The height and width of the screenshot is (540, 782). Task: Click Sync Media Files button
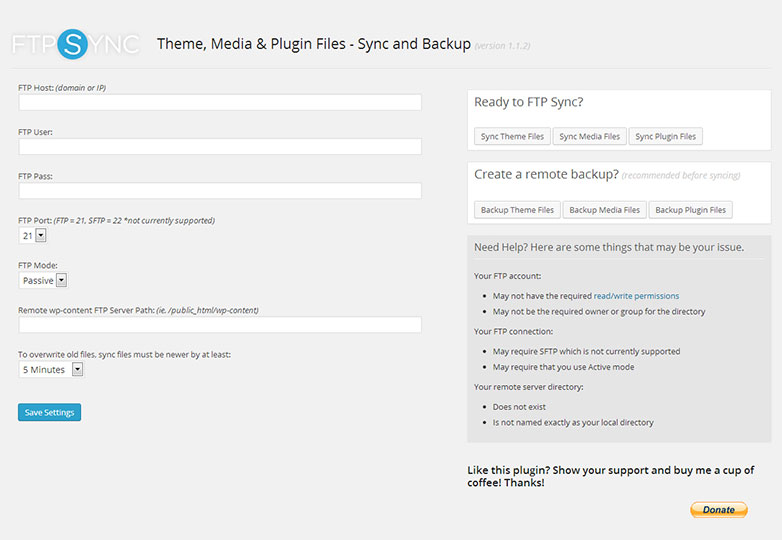point(589,136)
